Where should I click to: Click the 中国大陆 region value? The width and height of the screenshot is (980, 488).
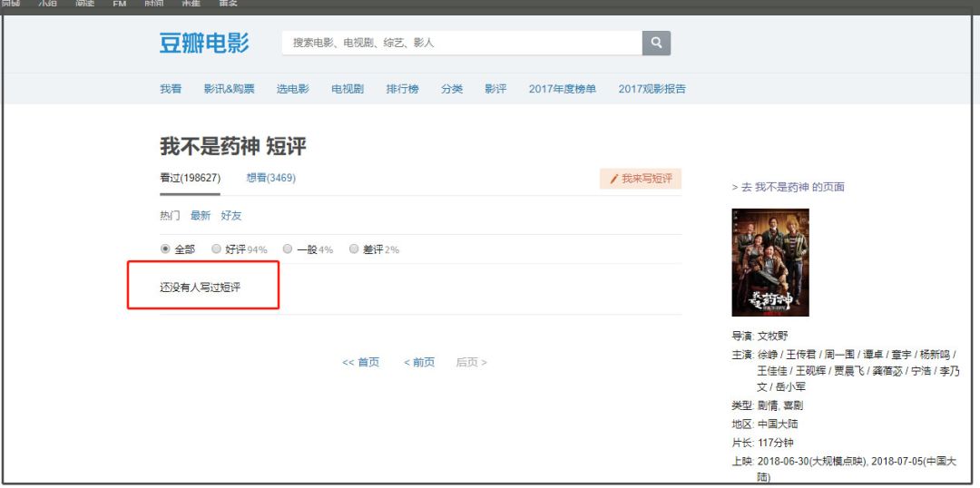click(778, 425)
